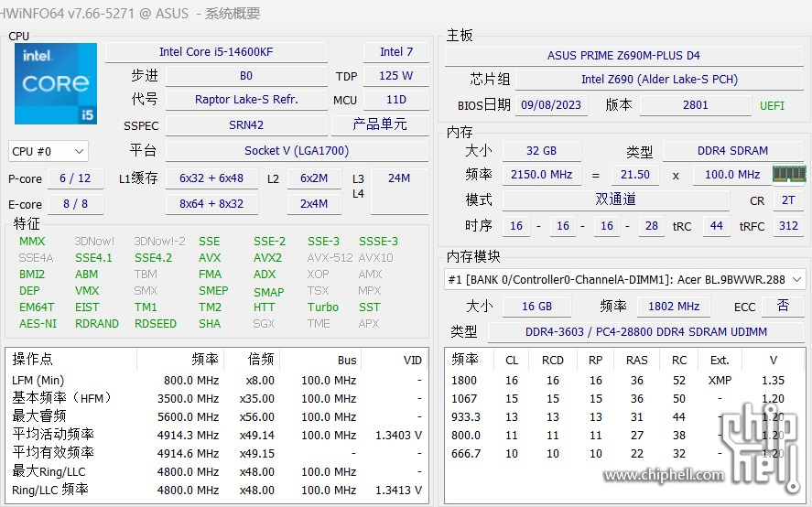Click the Ring/LLC VID value 1.3413 V
The width and height of the screenshot is (812, 507).
(x=398, y=491)
